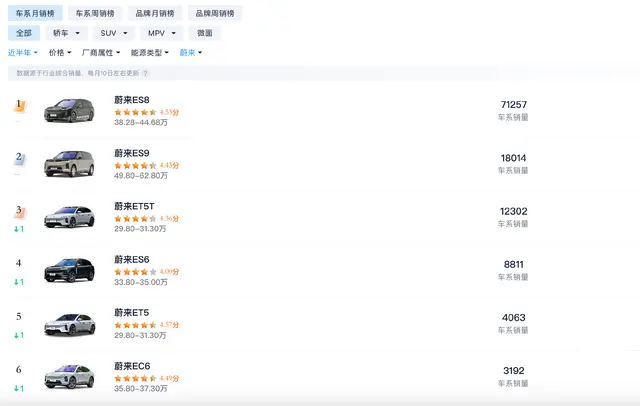This screenshot has width=640, height=406.
Task: Open 品牌周销榜 tab
Action: (x=215, y=13)
